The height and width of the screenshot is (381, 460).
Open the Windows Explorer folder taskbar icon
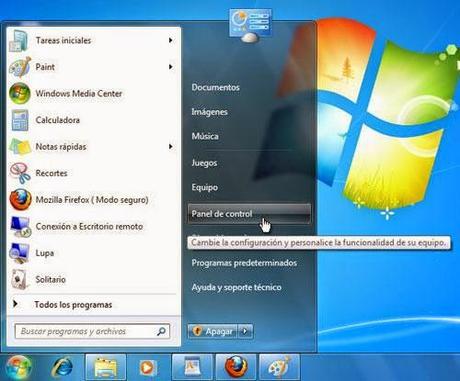(x=106, y=367)
